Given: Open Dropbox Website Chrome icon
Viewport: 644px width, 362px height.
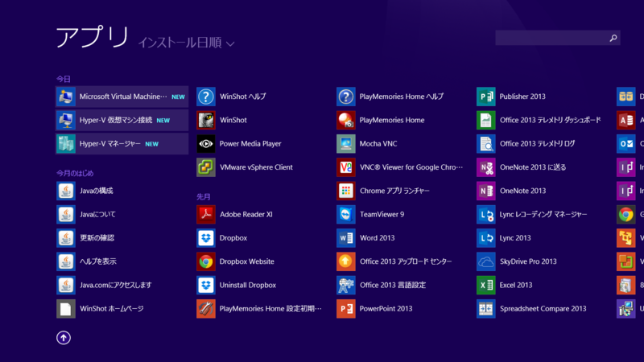Looking at the screenshot, I should [206, 261].
